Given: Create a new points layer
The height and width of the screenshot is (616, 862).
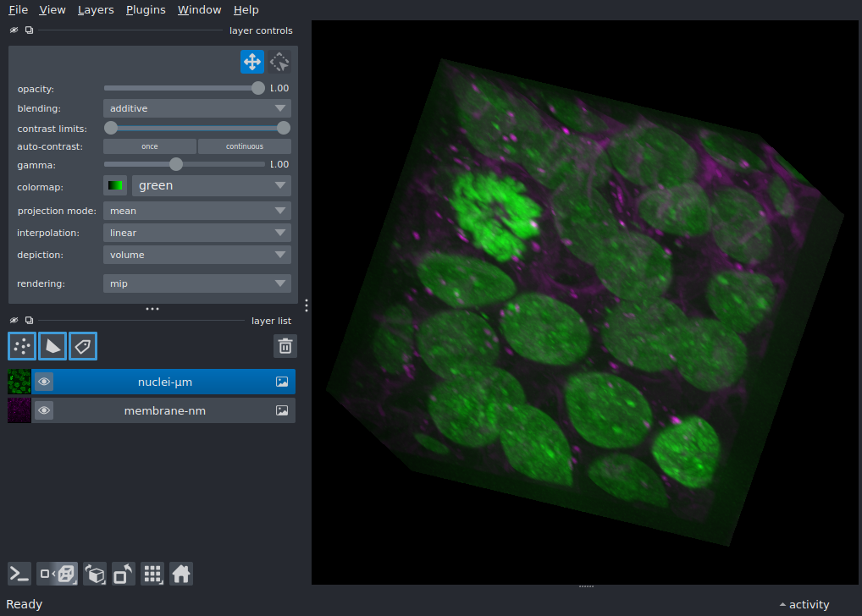Looking at the screenshot, I should 22,345.
